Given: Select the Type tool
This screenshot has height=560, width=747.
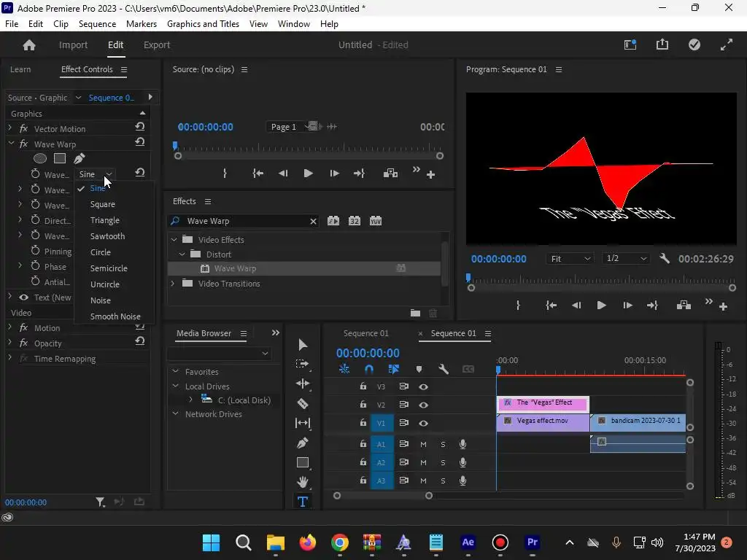Looking at the screenshot, I should coord(303,502).
